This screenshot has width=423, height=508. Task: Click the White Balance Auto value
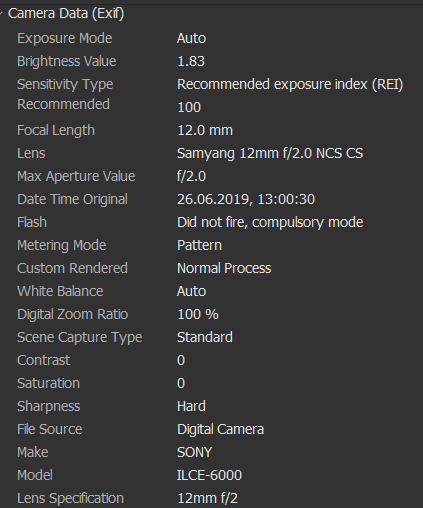[x=192, y=291]
